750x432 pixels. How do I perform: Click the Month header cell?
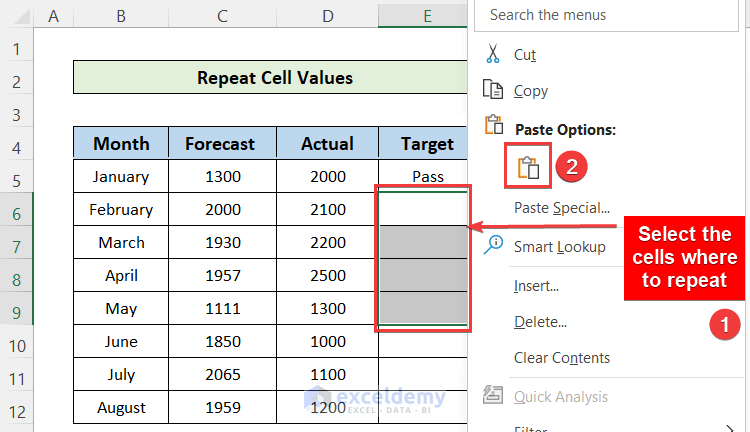click(121, 144)
